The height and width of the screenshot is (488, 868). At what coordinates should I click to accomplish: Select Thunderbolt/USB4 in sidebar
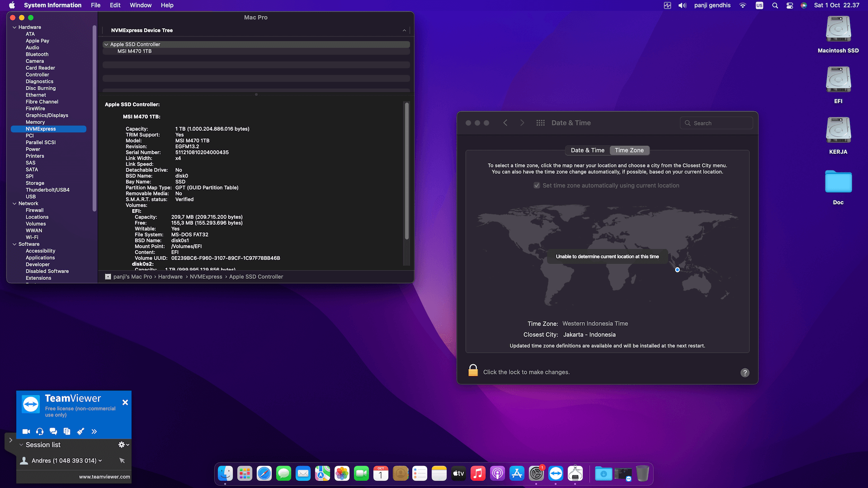coord(47,190)
